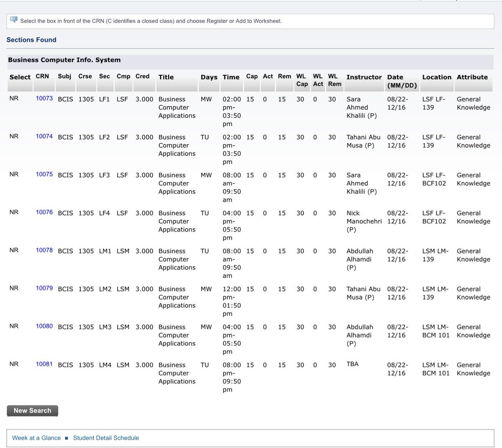Click the Date (MM/DD) column header
Viewport: 502px width, 448px height.
[x=402, y=81]
